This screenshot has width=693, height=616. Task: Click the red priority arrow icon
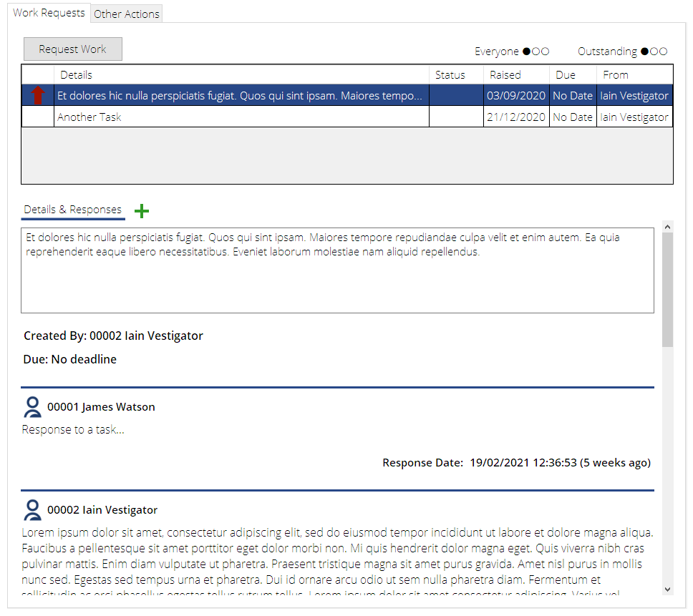[38, 95]
